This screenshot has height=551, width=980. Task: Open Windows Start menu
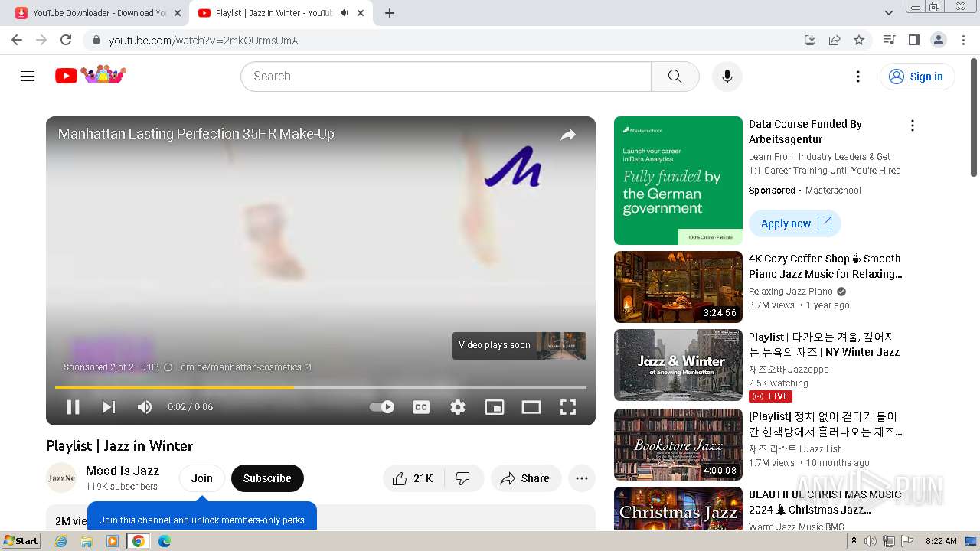(x=21, y=541)
